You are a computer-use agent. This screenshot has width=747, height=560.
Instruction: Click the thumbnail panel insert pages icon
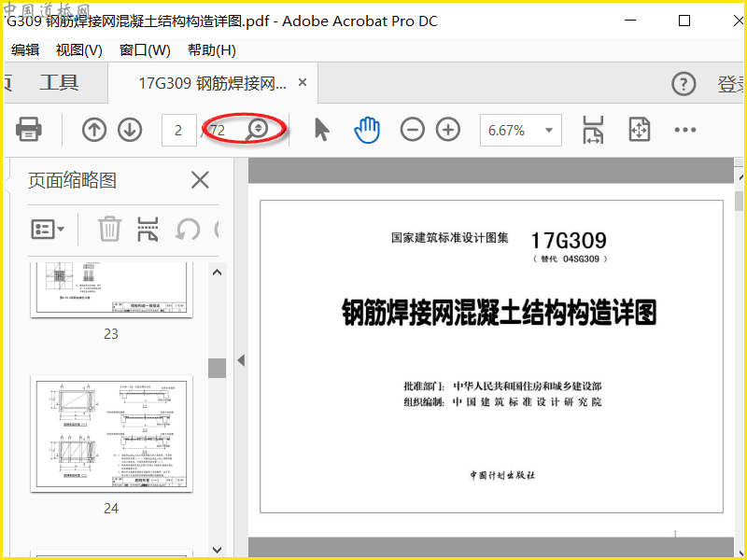coord(148,229)
